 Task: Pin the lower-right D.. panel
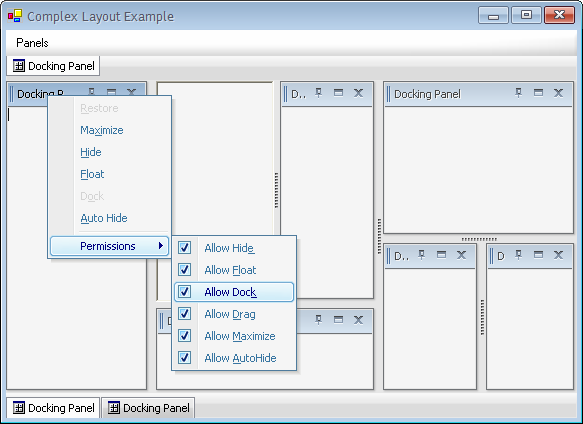point(421,255)
